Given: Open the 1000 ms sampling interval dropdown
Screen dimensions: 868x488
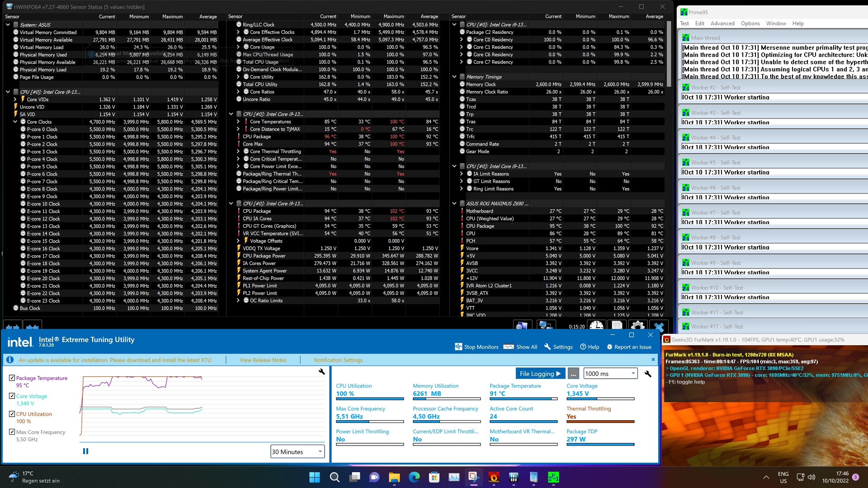Looking at the screenshot, I should pyautogui.click(x=610, y=374).
